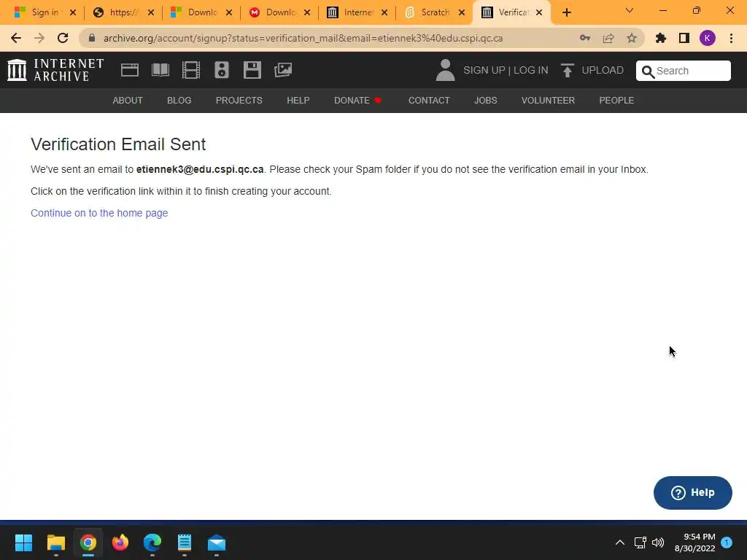Open the Windows Start menu
Screen dimensions: 747x560
click(x=23, y=542)
